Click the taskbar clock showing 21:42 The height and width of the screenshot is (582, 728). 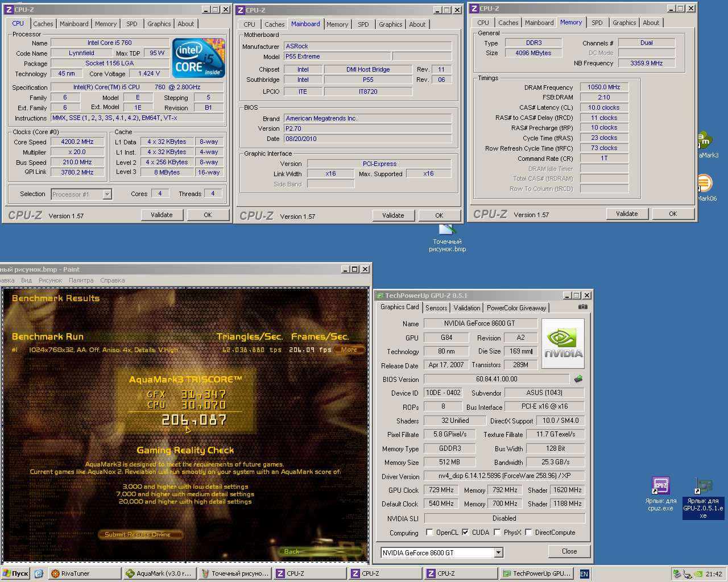(x=714, y=574)
